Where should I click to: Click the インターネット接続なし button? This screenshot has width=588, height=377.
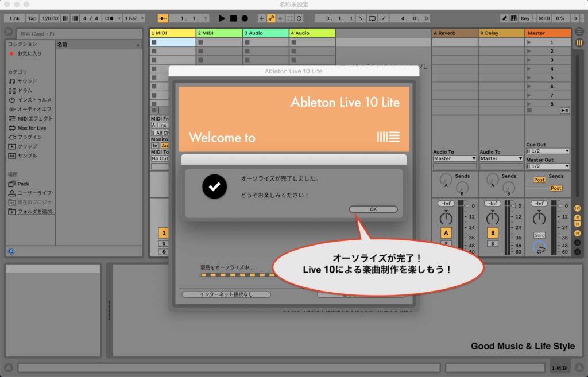[x=226, y=294]
